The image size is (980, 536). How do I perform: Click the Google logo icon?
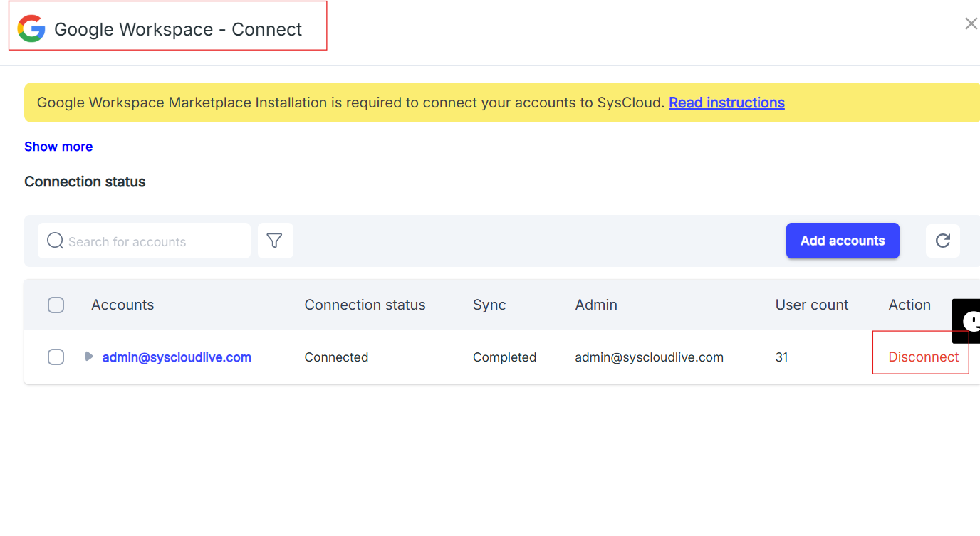coord(31,29)
